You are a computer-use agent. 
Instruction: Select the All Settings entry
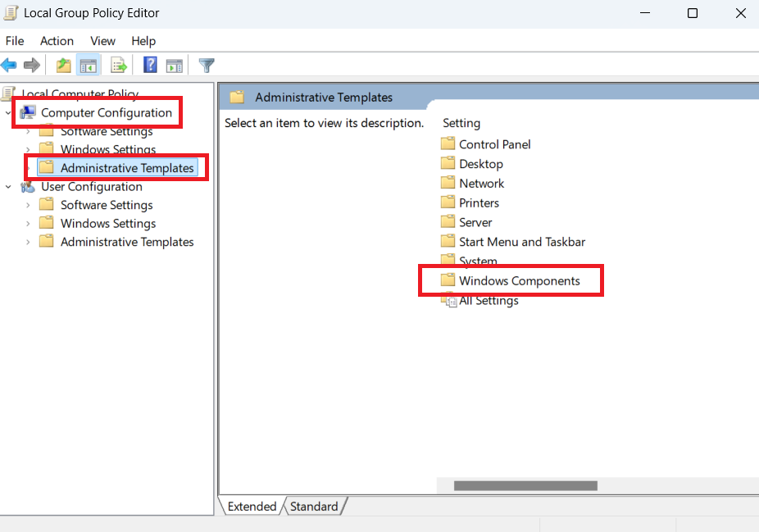point(489,301)
